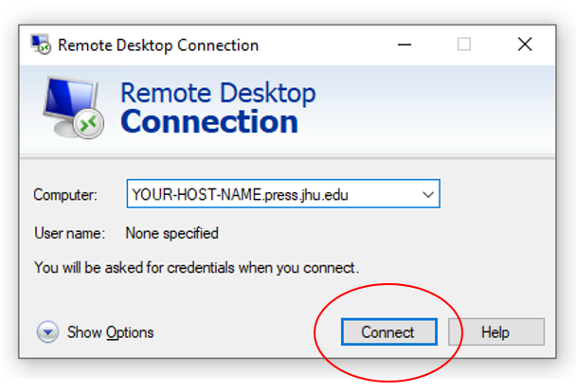Click the credentials notice message text
The width and height of the screenshot is (576, 392).
click(x=196, y=268)
